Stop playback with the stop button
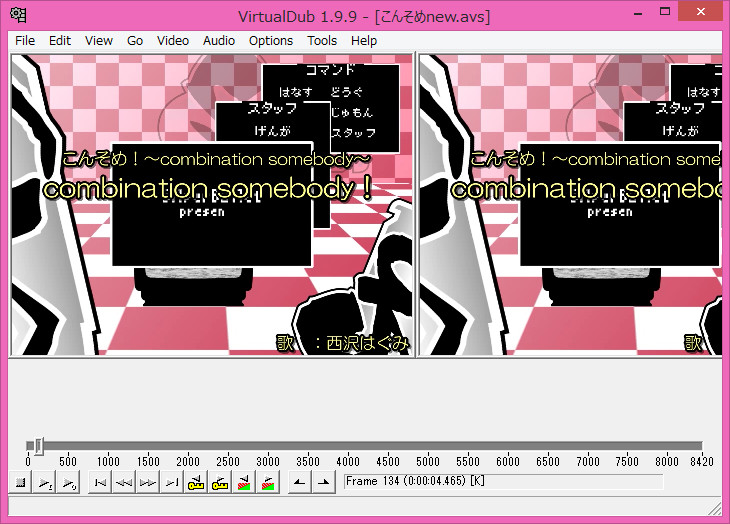Viewport: 730px width, 524px height. 20,482
